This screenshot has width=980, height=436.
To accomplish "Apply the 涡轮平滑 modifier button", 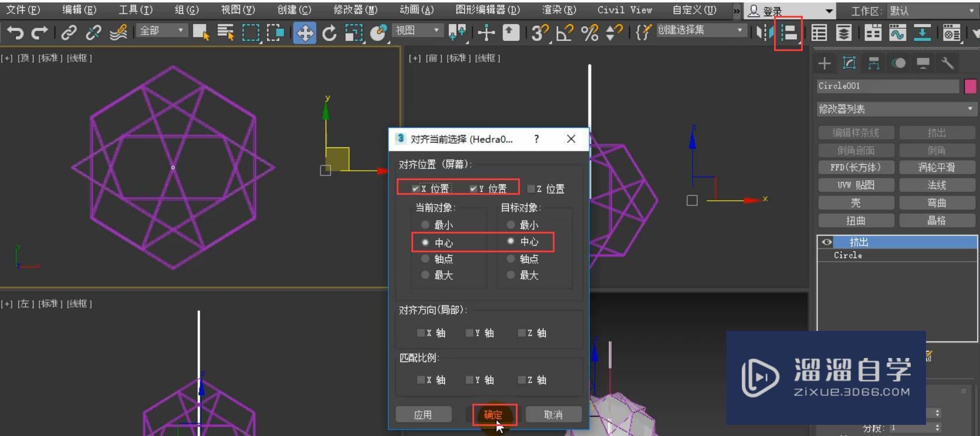I will point(937,167).
